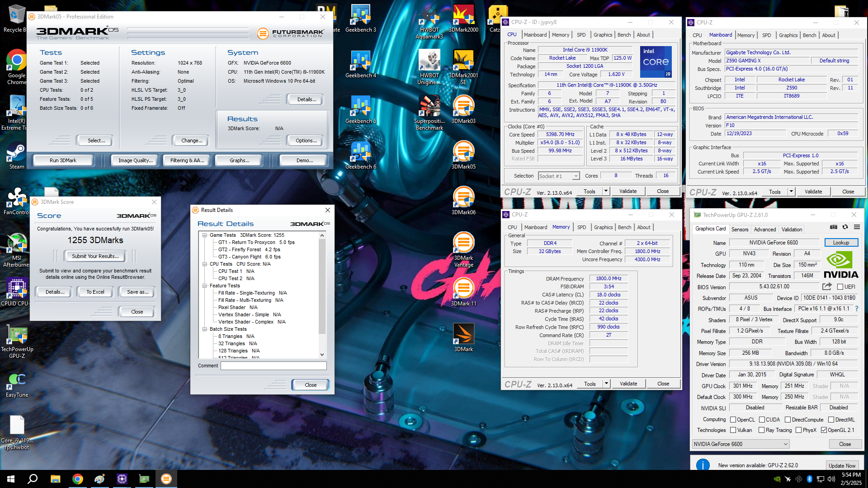Click the To Excel button
This screenshot has width=868, height=488.
pos(95,292)
